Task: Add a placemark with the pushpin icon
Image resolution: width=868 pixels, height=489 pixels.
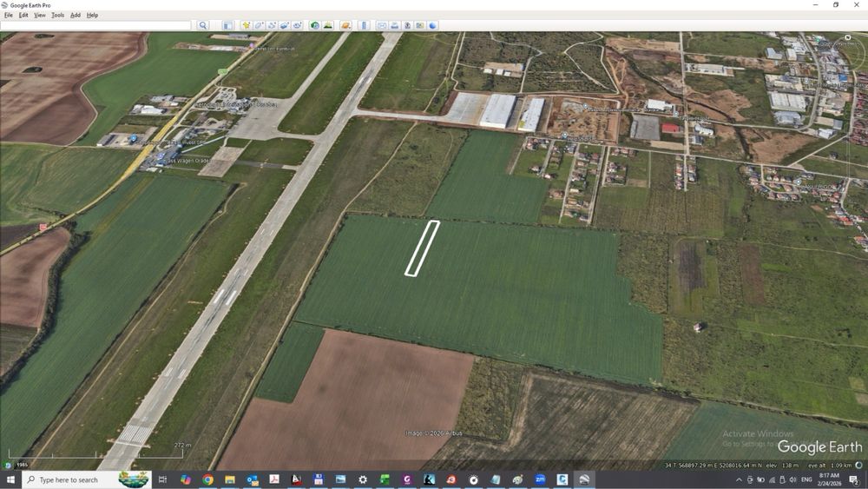Action: tap(246, 25)
